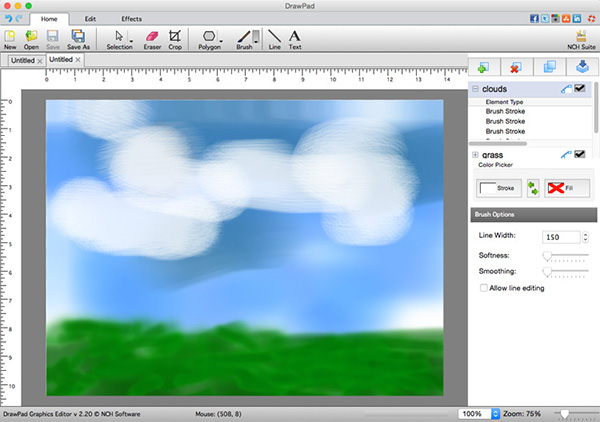Select the Selection arrow tool
Screen dimensions: 600x422
click(x=119, y=39)
